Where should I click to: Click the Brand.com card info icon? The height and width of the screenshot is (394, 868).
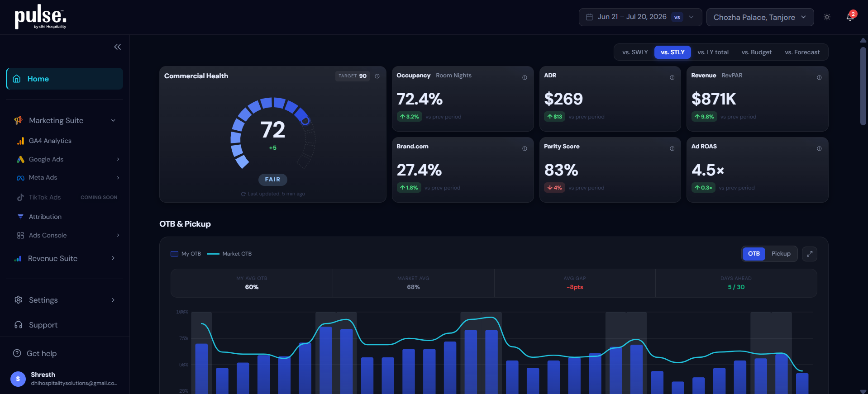tap(525, 148)
